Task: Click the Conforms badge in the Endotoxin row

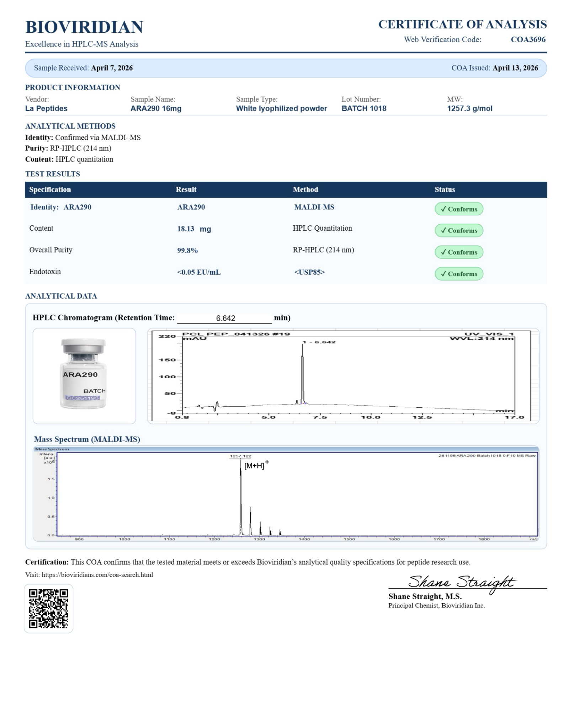Action: (459, 274)
